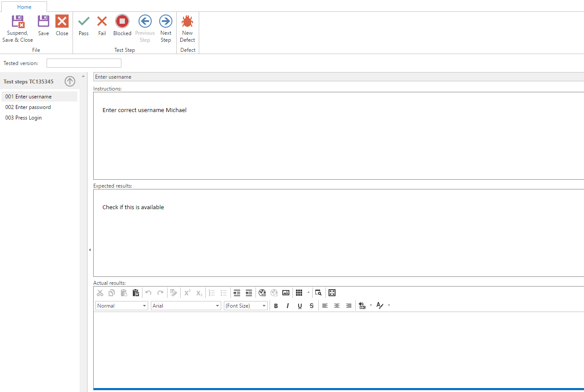Toggle full screen editor mode
Screen dimensions: 584x392
click(332, 293)
